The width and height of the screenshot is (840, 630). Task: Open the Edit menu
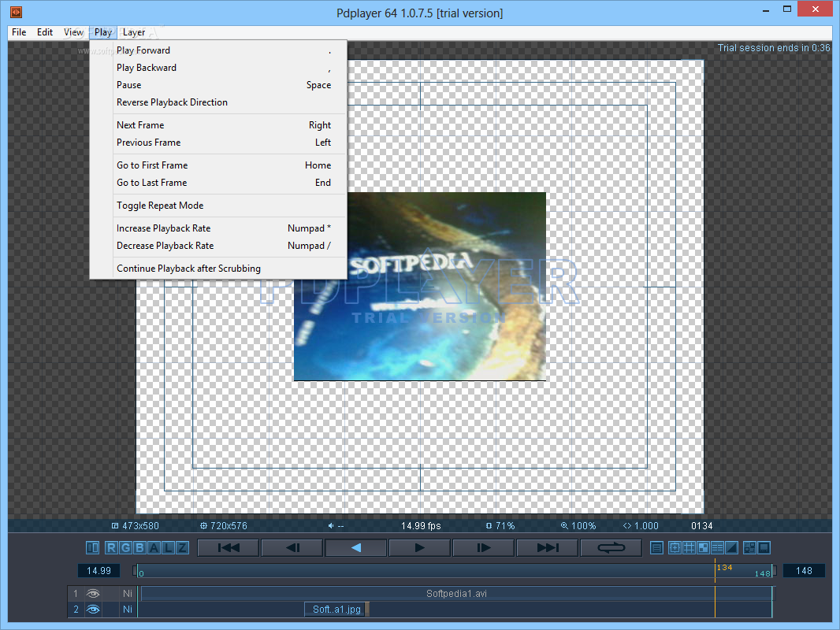click(45, 32)
